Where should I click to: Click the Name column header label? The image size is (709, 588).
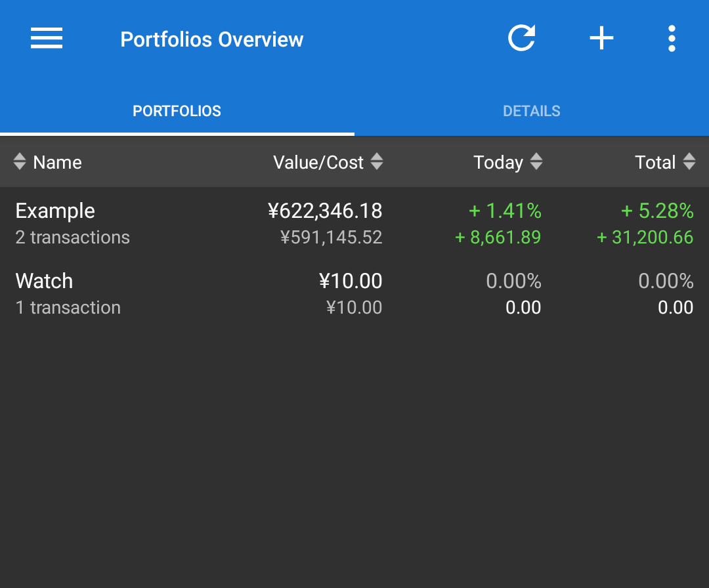(58, 163)
